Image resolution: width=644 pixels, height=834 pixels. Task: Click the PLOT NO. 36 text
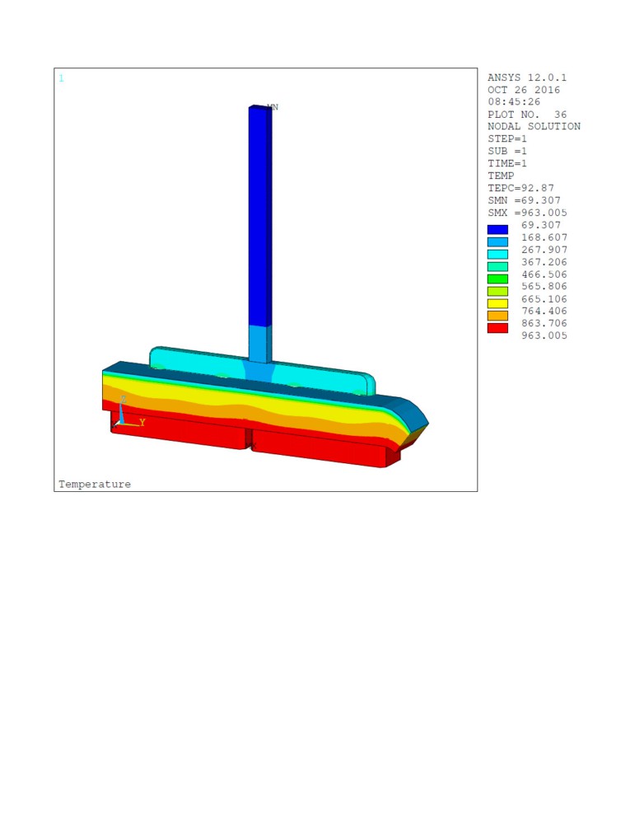[527, 115]
